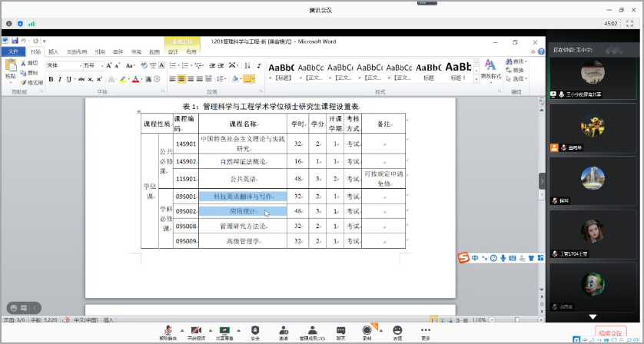The height and width of the screenshot is (344, 644).
Task: Open the 文件 File tab
Action: 13,51
